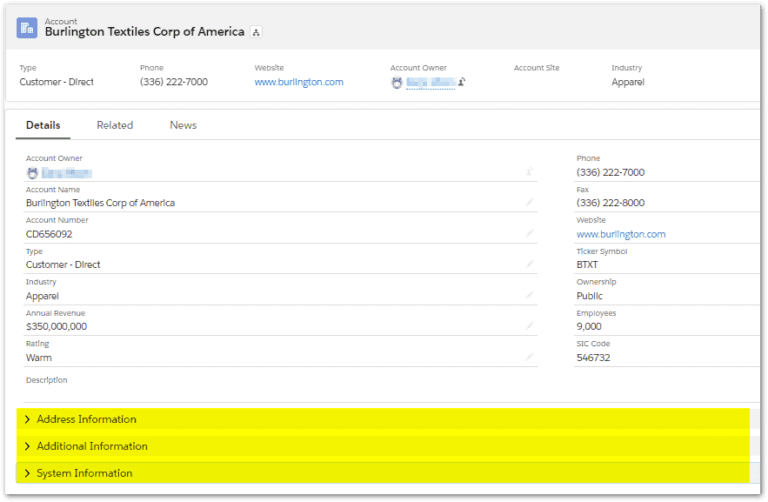
Task: Open account owner name link in header
Action: [x=431, y=83]
